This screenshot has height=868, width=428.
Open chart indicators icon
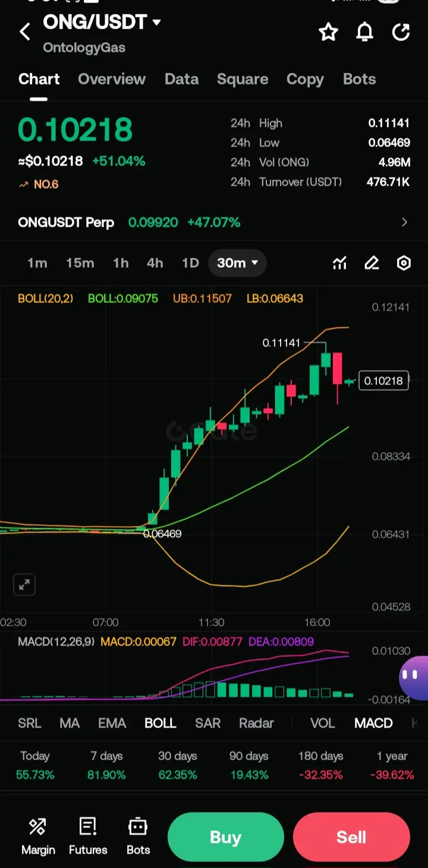point(339,263)
